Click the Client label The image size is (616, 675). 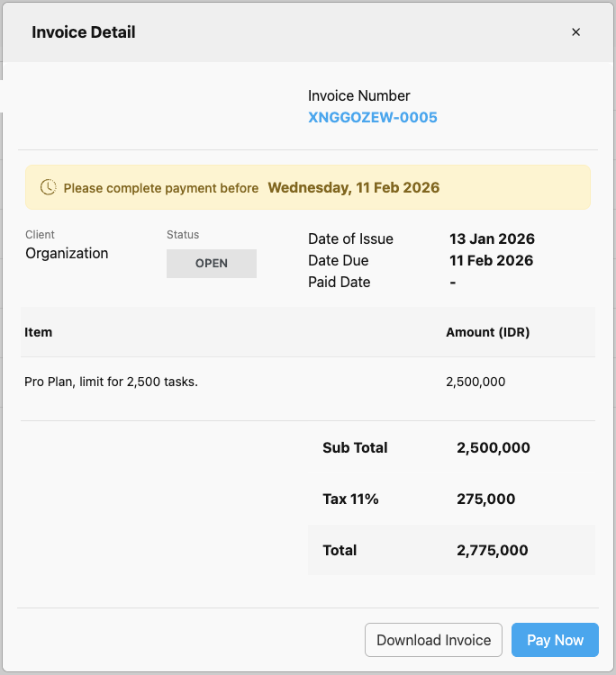click(40, 235)
